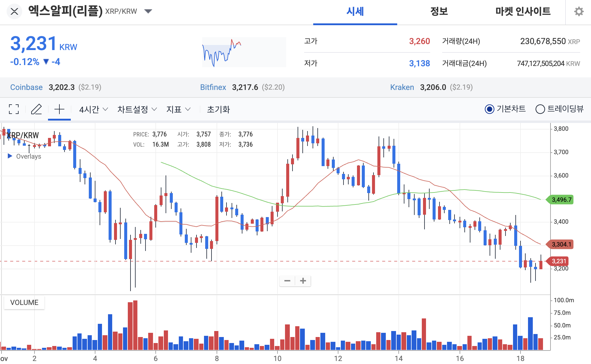
Task: Click the VOLUME panel label
Action: coord(24,302)
